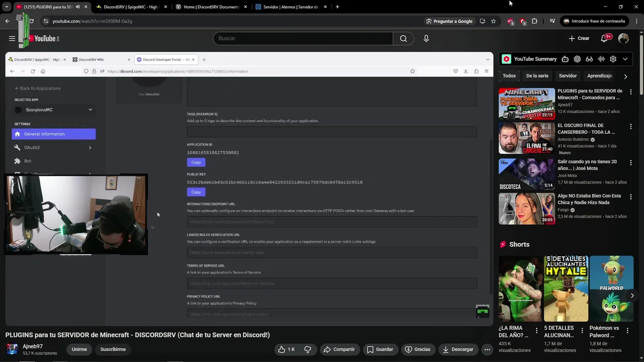Open a new Chrome tab
The image size is (644, 362).
337,7
